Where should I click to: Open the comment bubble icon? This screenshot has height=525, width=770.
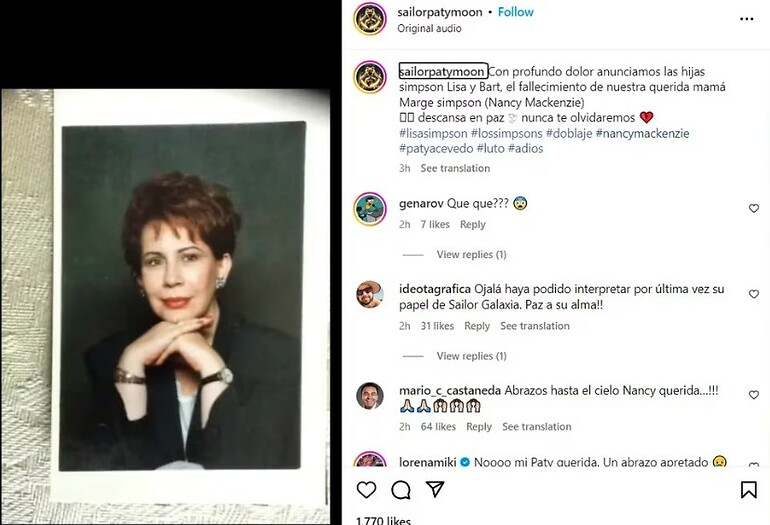401,490
